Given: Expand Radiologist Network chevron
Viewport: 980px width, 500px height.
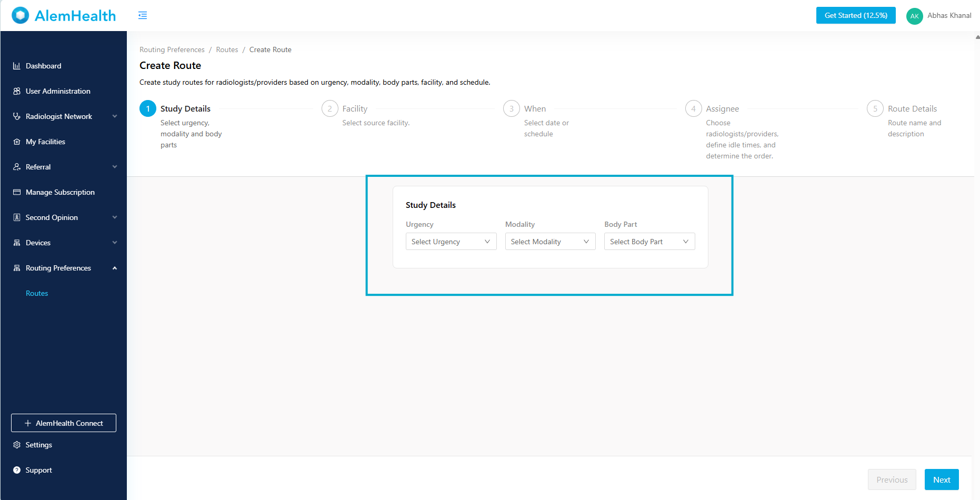Looking at the screenshot, I should click(115, 116).
